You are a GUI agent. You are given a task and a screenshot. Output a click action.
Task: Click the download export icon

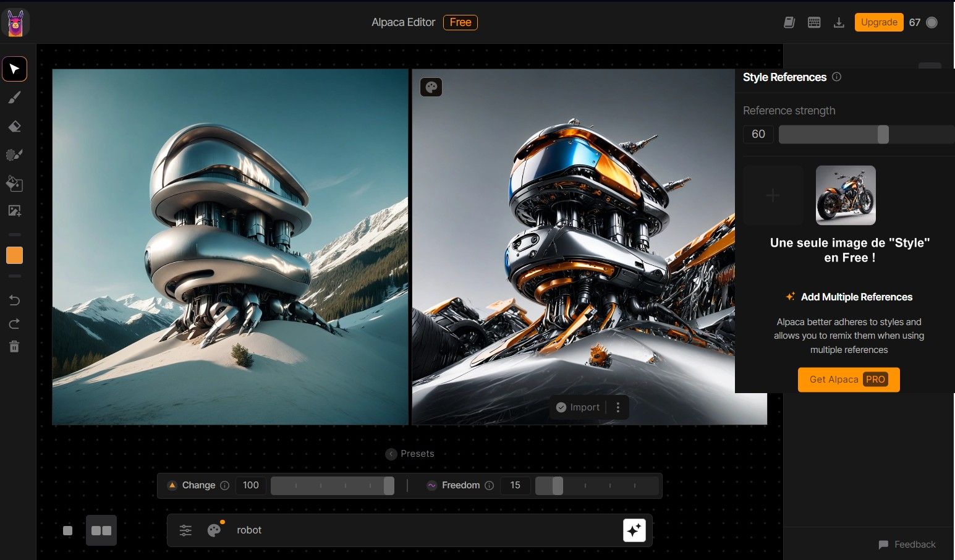pyautogui.click(x=839, y=23)
